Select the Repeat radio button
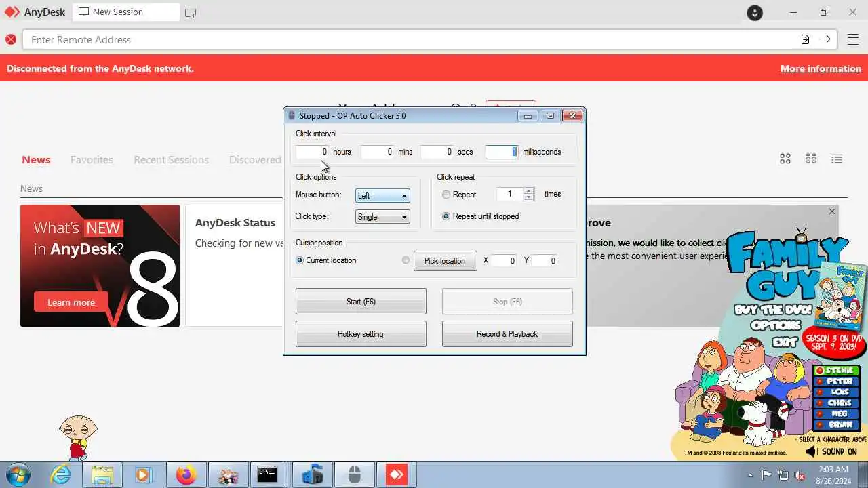This screenshot has height=488, width=868. (446, 195)
